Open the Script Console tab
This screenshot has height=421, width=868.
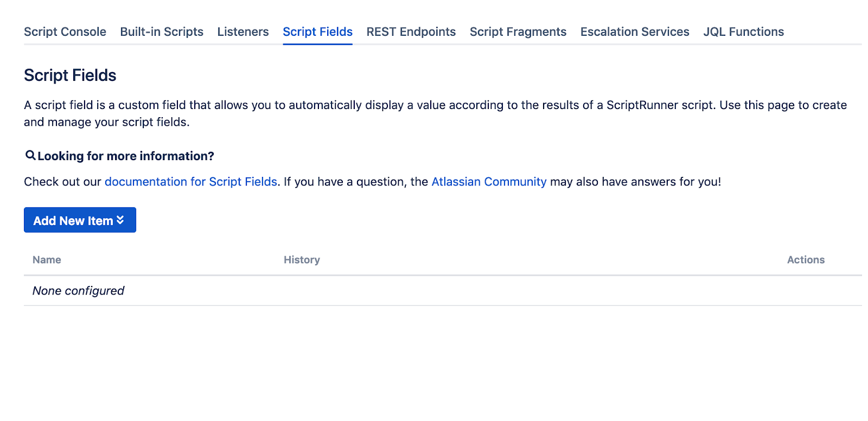click(x=65, y=32)
